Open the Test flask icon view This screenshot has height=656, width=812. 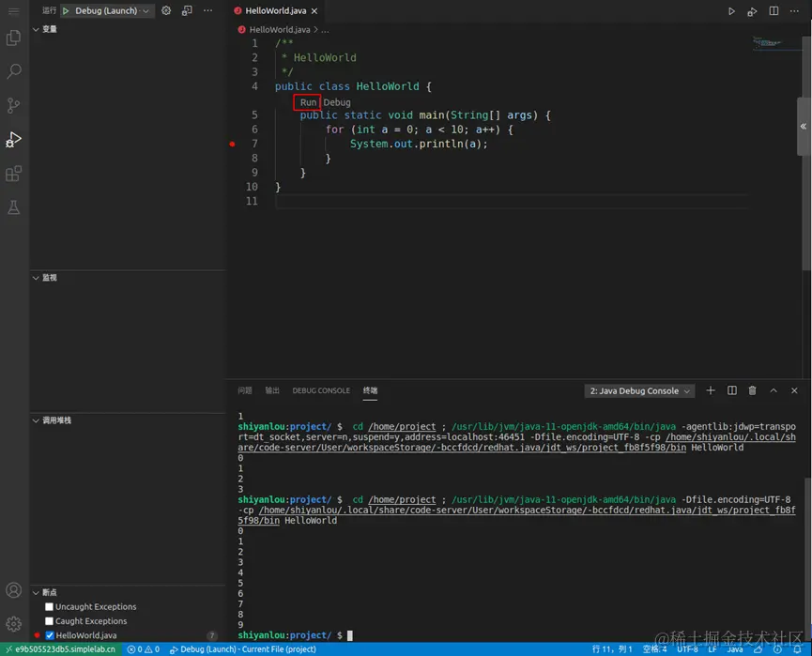[x=14, y=207]
